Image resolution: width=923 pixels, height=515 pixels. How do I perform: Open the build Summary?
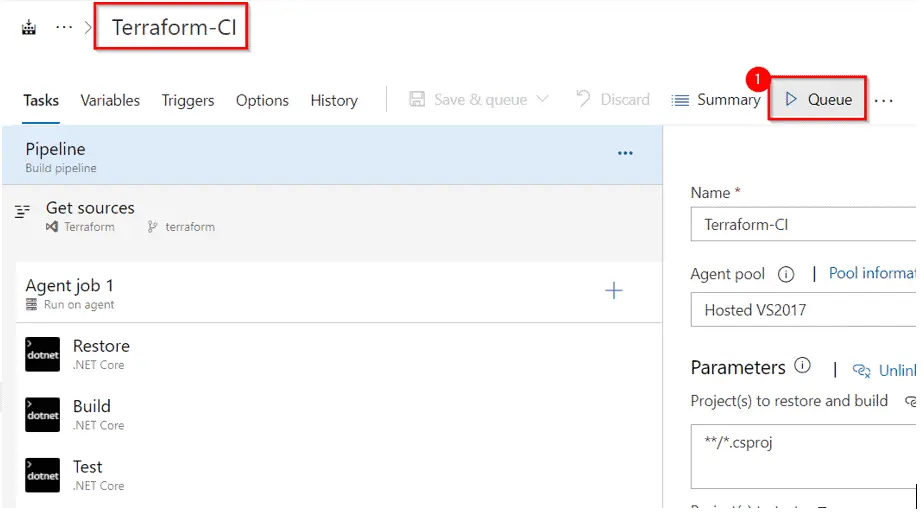[x=716, y=100]
